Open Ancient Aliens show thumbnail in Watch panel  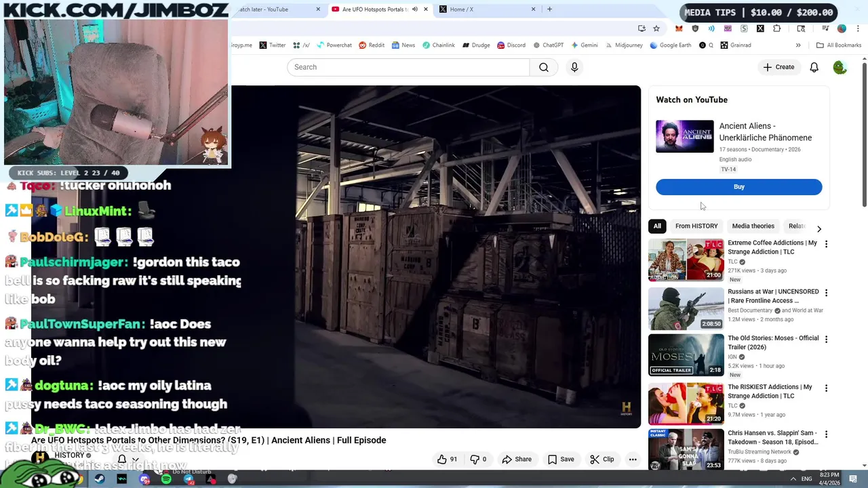click(x=684, y=136)
